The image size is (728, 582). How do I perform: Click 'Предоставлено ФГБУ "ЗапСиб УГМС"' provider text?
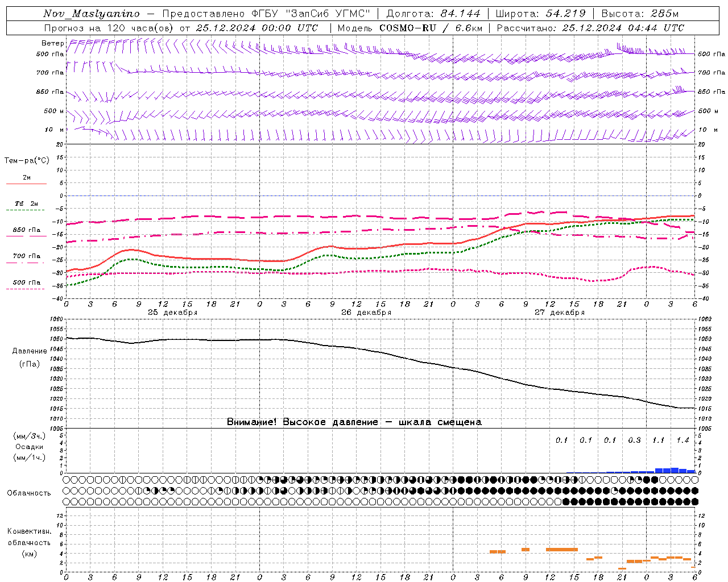click(x=267, y=14)
